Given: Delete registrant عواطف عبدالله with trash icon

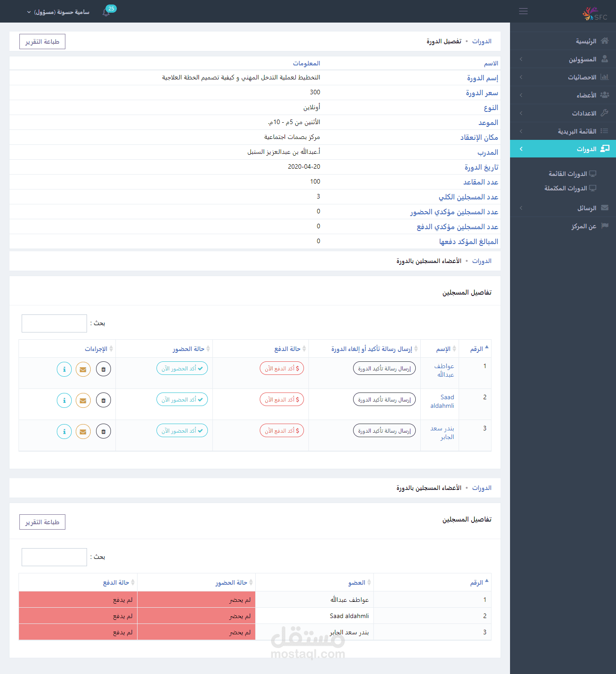Looking at the screenshot, I should coord(103,369).
